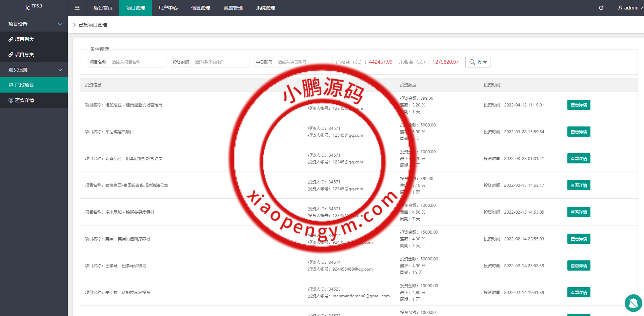Open 还款详情 in the sidebar

[24, 100]
